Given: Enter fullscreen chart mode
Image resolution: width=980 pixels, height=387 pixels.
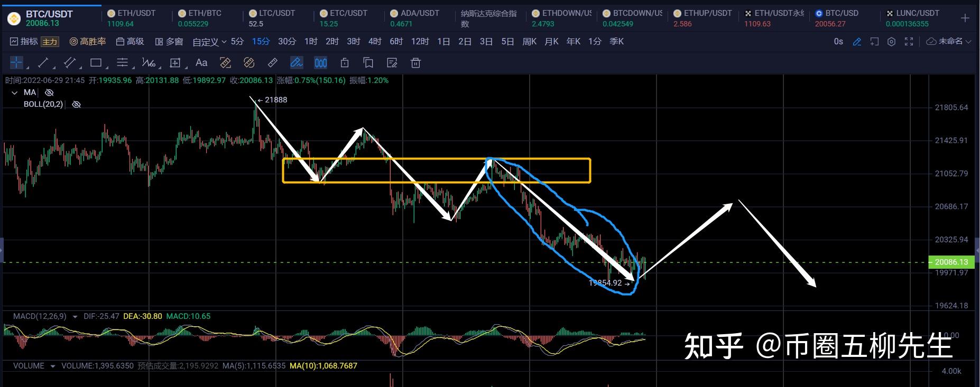Looking at the screenshot, I should click(909, 42).
